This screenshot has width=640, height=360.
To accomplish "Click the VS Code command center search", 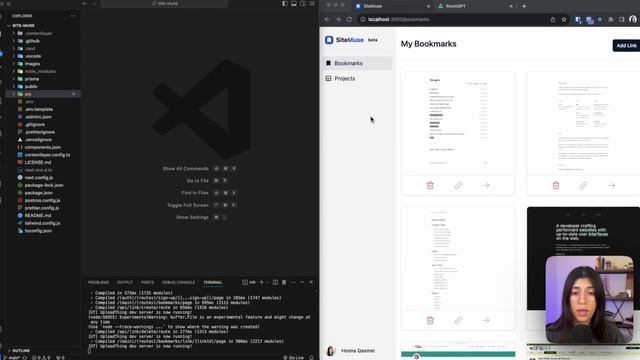I will (164, 3).
